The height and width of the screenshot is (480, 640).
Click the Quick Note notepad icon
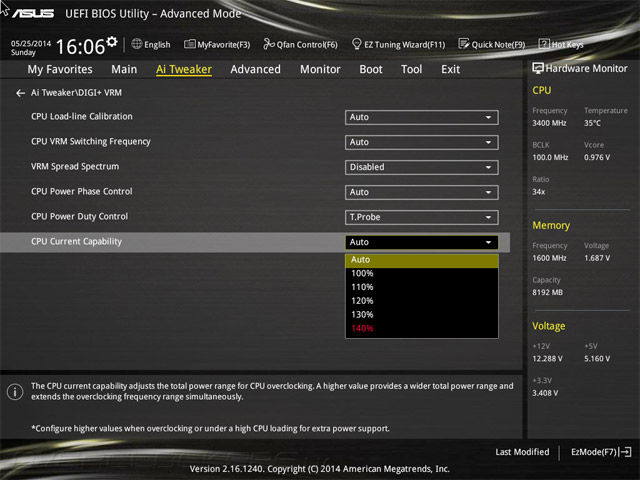click(x=463, y=44)
